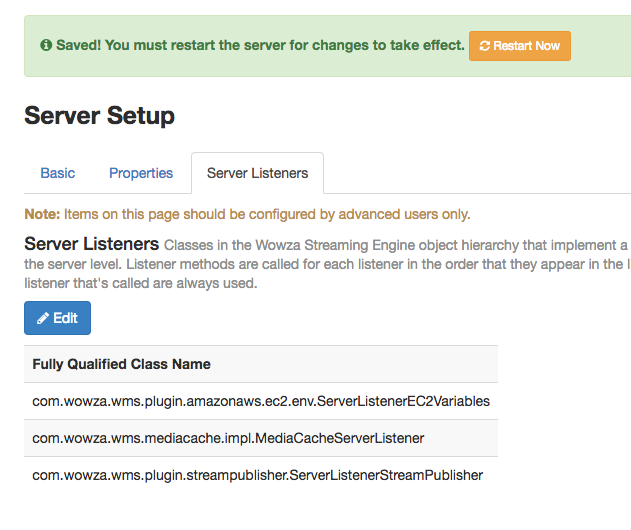Click the refresh icon on Restart Now
Viewport: 631px width, 530px height.
click(485, 46)
